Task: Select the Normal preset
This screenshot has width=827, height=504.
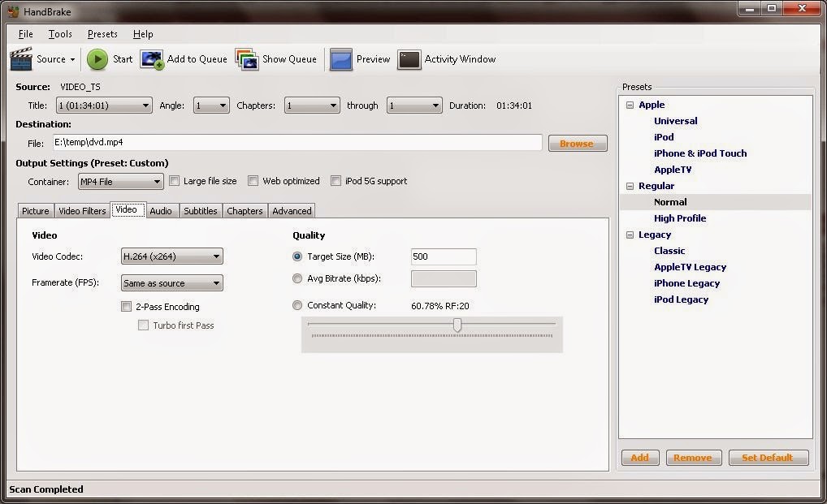Action: tap(670, 202)
